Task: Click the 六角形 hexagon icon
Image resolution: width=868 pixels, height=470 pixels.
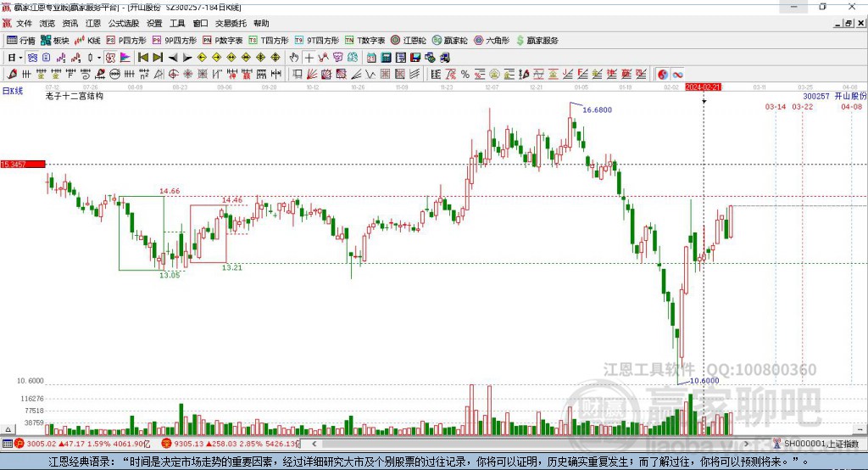Action: tap(492, 41)
